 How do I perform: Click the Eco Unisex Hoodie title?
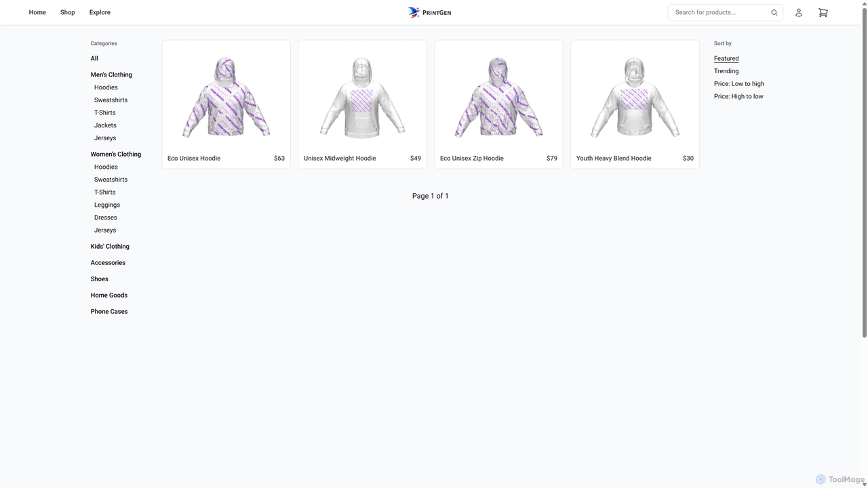(x=194, y=158)
